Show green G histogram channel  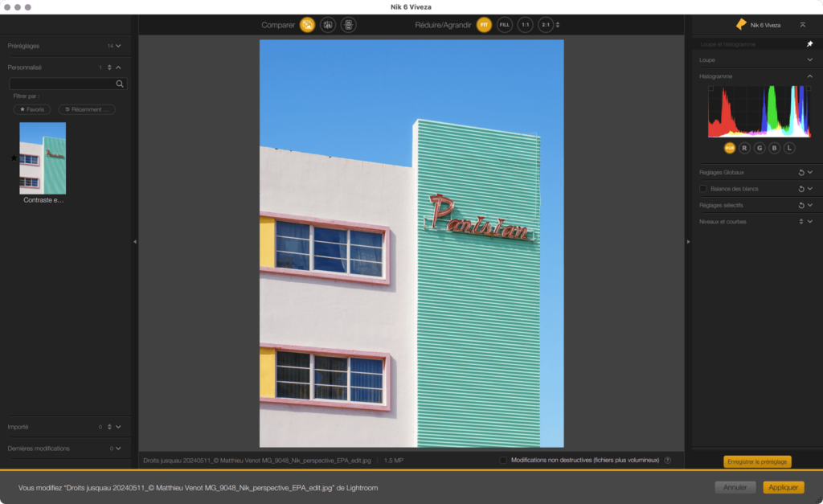click(760, 148)
